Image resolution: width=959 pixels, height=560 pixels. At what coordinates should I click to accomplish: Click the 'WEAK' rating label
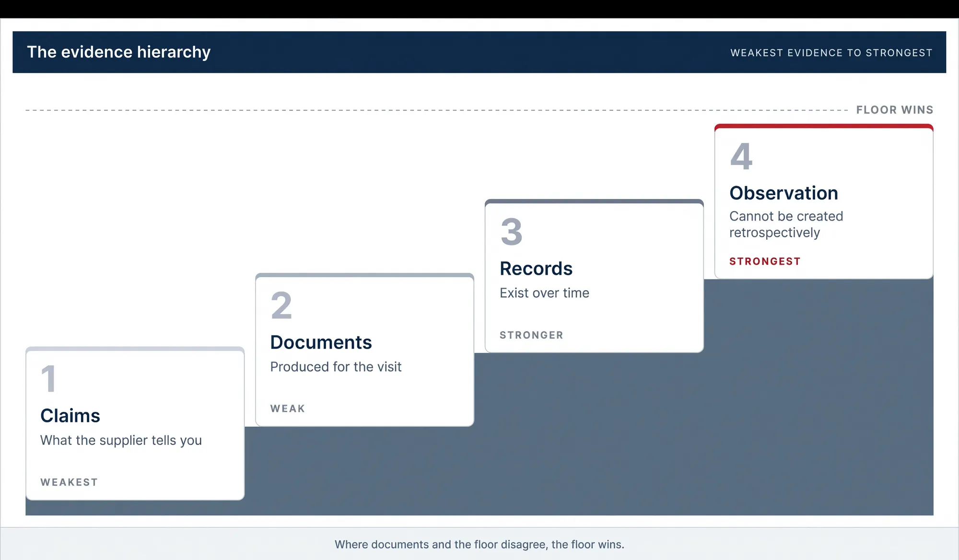pyautogui.click(x=288, y=408)
